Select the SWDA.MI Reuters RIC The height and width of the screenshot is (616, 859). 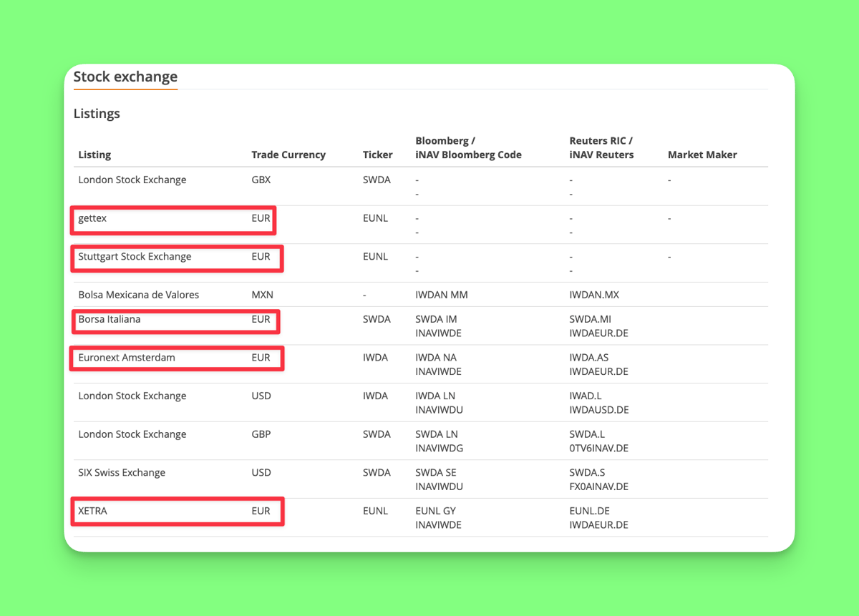(x=591, y=320)
